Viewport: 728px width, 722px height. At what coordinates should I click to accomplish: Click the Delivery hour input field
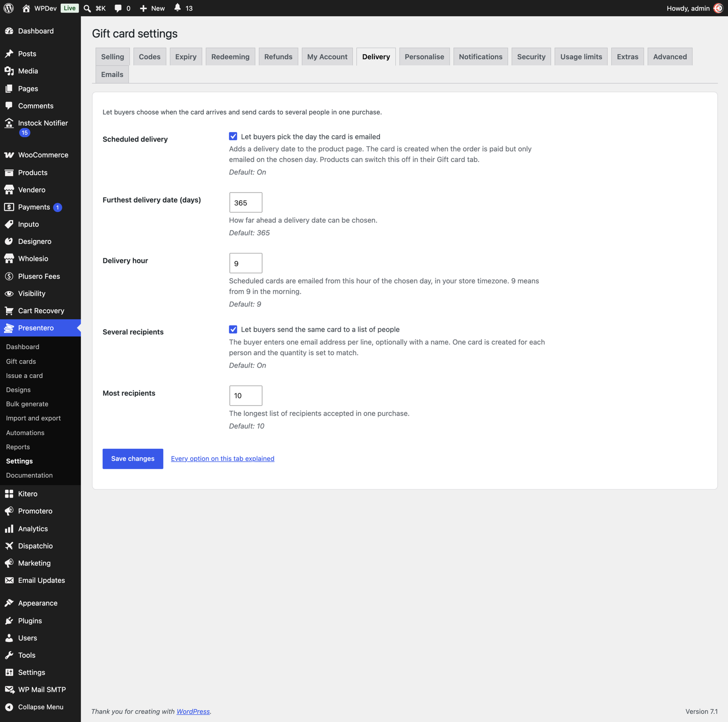pyautogui.click(x=246, y=263)
